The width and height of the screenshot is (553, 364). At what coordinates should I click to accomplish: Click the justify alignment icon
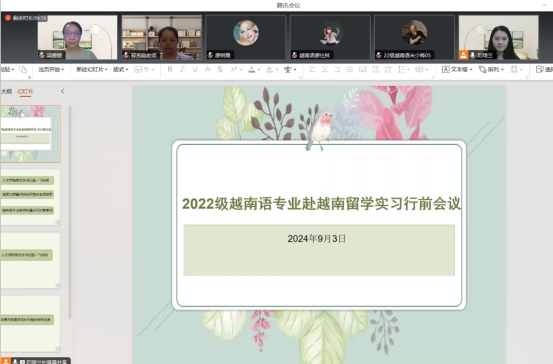tap(350, 69)
